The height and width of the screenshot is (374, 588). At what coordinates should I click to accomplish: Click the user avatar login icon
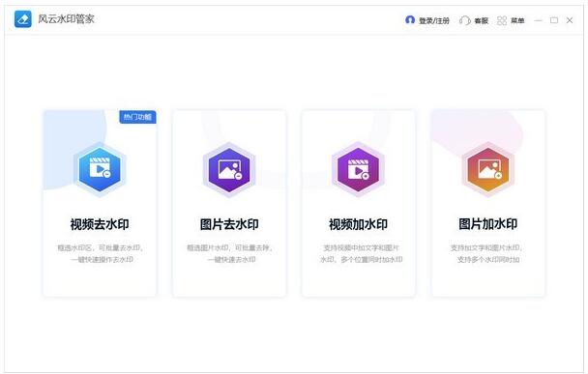[410, 20]
